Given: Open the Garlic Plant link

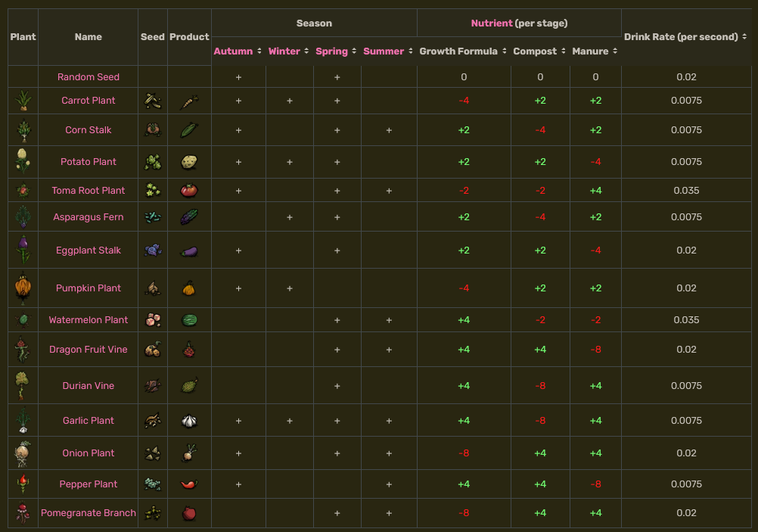Looking at the screenshot, I should click(89, 421).
